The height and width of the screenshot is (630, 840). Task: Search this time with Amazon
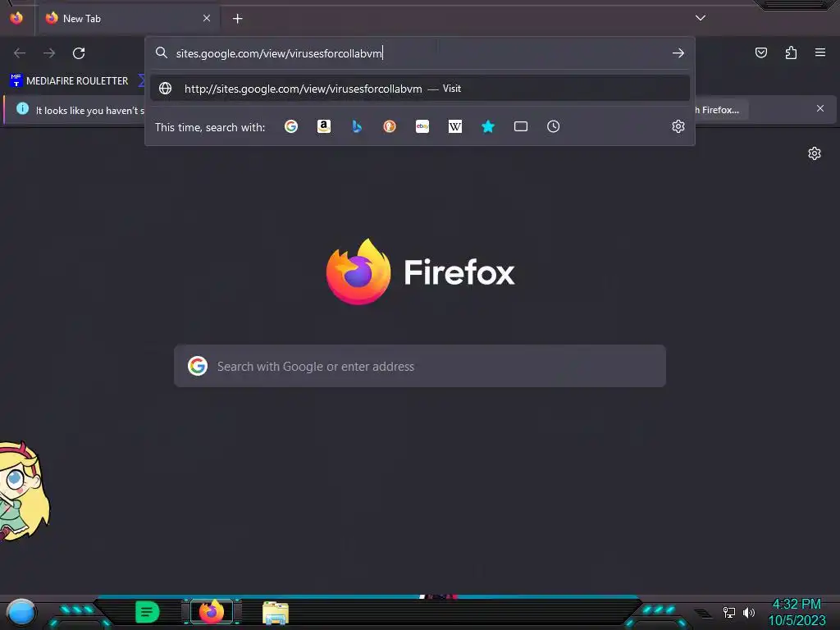(x=323, y=126)
